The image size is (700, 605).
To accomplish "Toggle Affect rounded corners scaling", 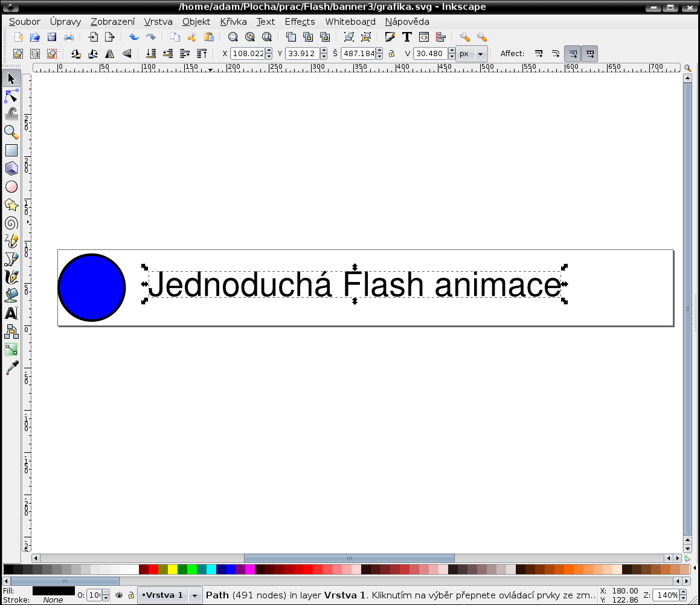I will tap(556, 54).
